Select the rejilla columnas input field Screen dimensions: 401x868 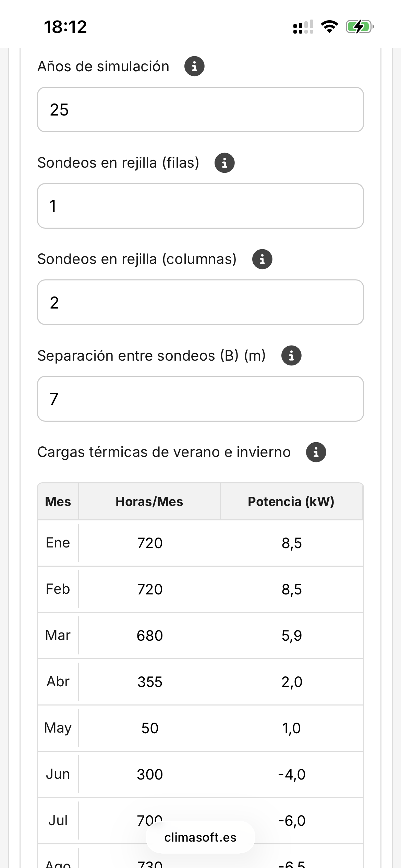pyautogui.click(x=200, y=302)
